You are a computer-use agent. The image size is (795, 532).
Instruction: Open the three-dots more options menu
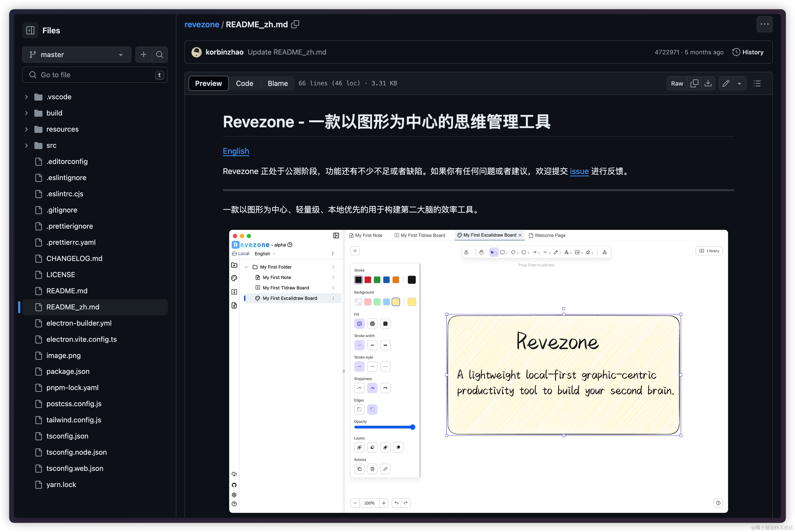[x=764, y=24]
